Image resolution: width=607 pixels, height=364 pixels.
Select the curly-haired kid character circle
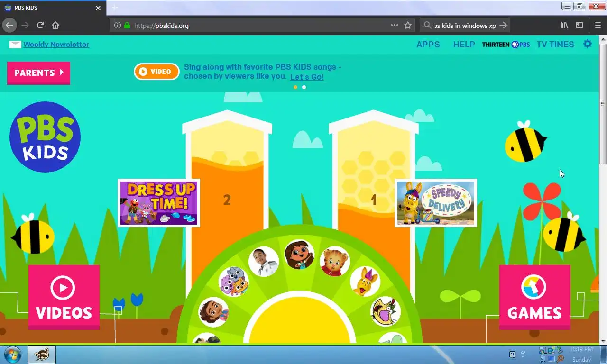213,312
